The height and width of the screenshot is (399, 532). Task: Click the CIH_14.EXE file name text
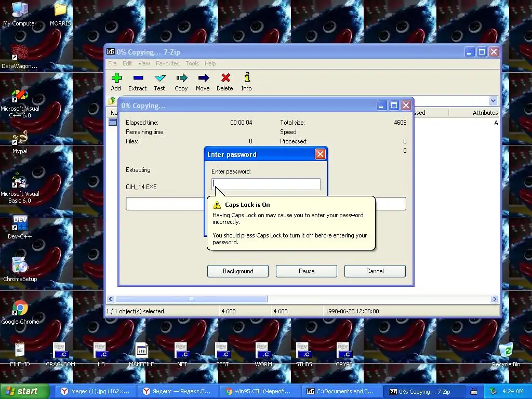coord(141,187)
